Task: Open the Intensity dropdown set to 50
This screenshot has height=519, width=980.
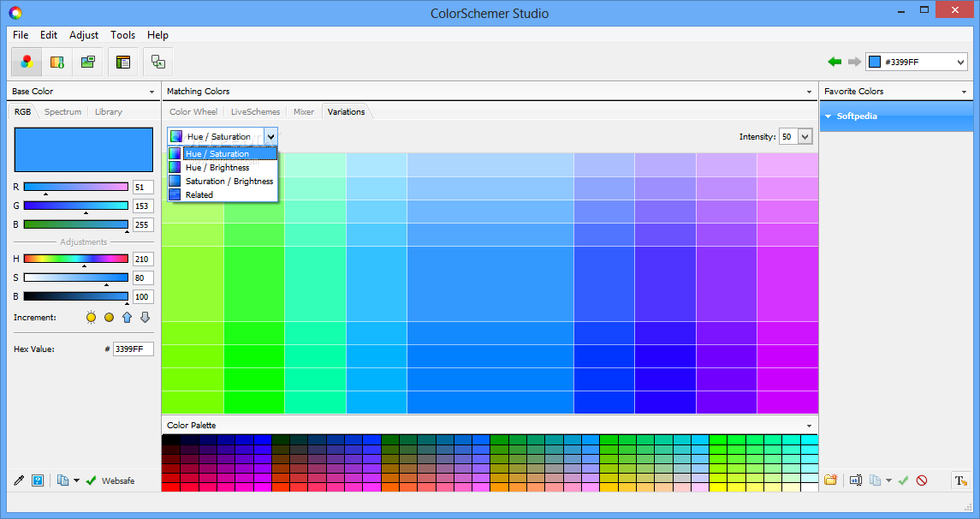Action: [805, 136]
